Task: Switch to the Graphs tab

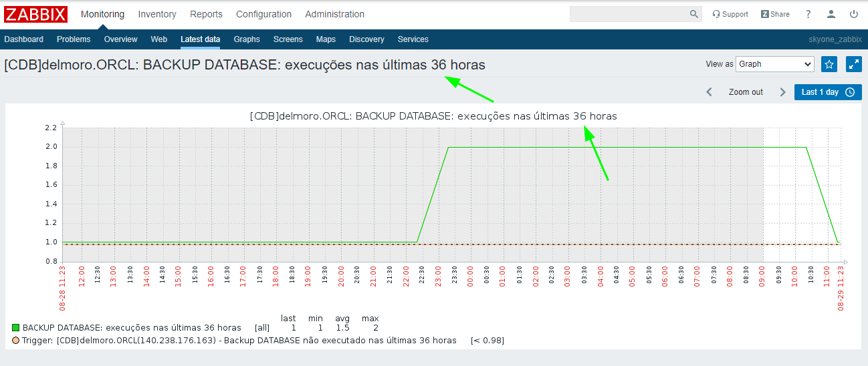Action: 247,39
